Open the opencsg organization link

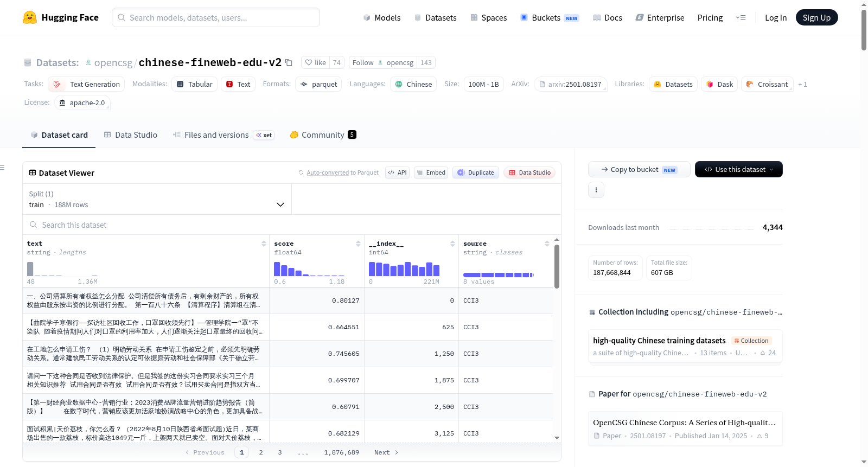[x=113, y=62]
